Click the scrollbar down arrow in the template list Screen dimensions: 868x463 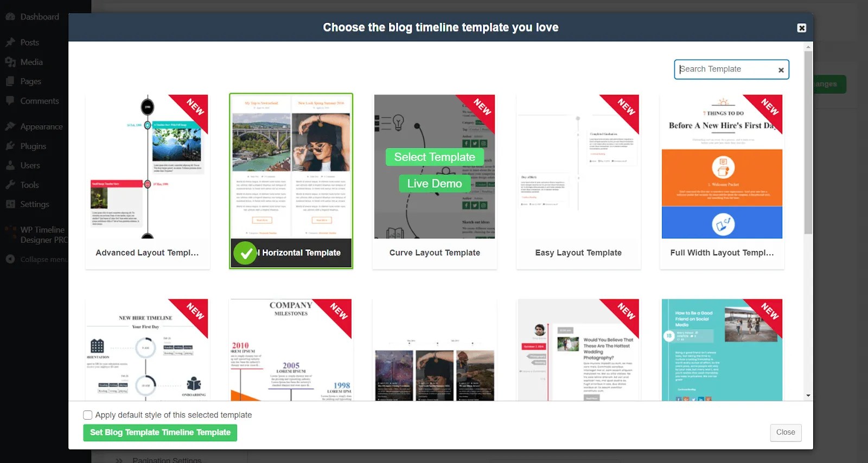(808, 396)
